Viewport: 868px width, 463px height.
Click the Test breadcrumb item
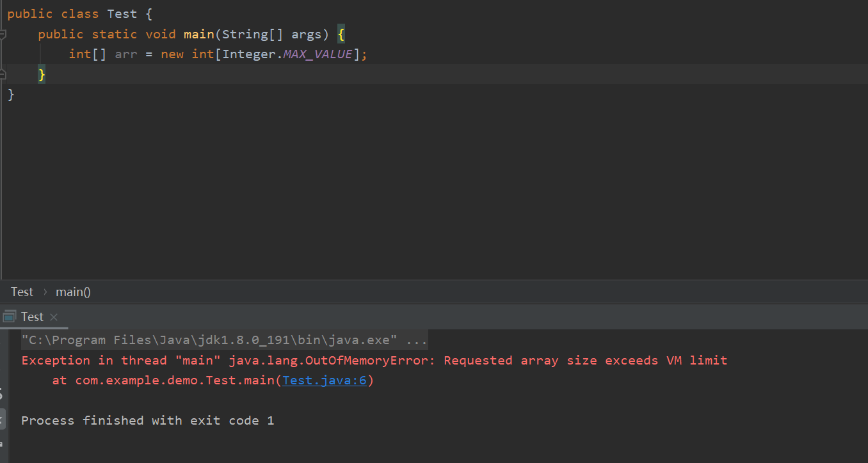click(22, 292)
